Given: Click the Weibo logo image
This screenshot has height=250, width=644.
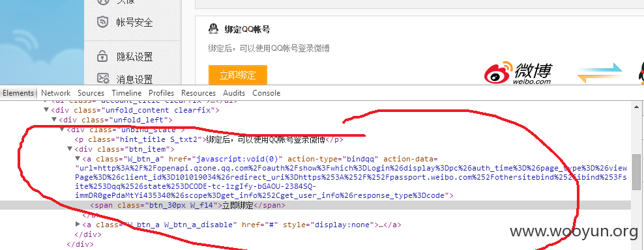Looking at the screenshot, I should 518,73.
